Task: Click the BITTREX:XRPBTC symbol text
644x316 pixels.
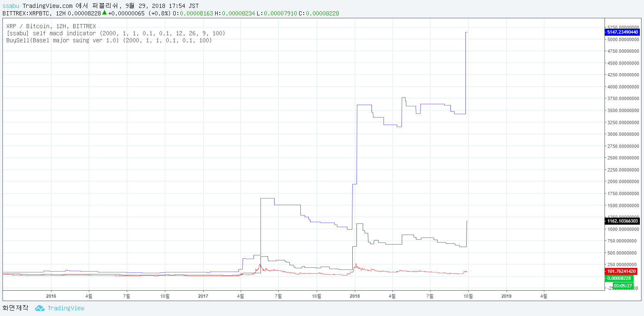Action: tap(27, 13)
